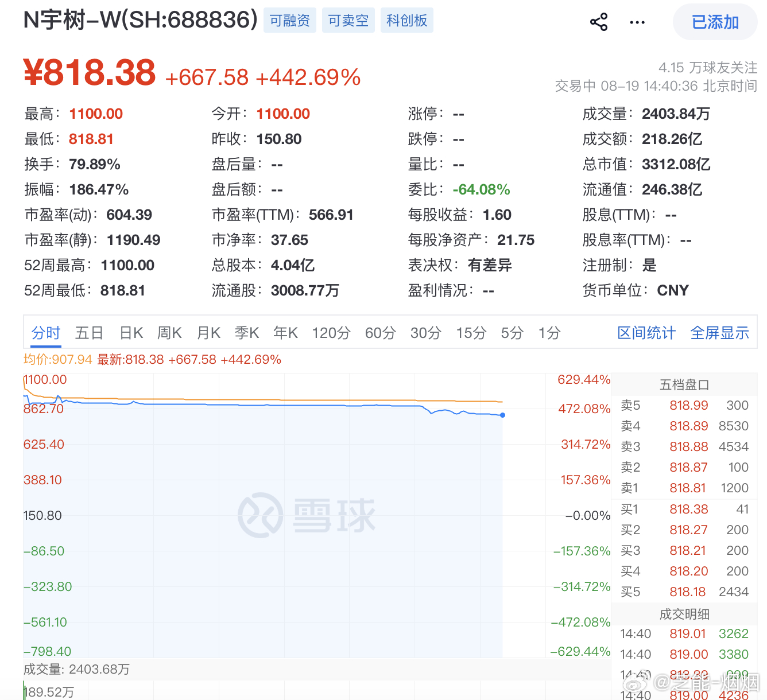This screenshot has height=700, width=767.
Task: Click the stock title N宇树-W(SH:688836)
Action: (x=141, y=20)
